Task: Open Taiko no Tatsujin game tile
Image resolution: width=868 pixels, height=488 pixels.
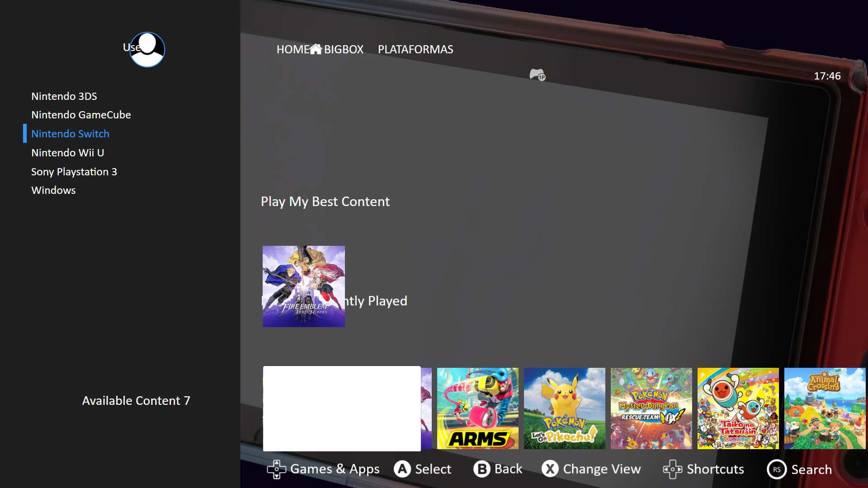Action: point(738,408)
